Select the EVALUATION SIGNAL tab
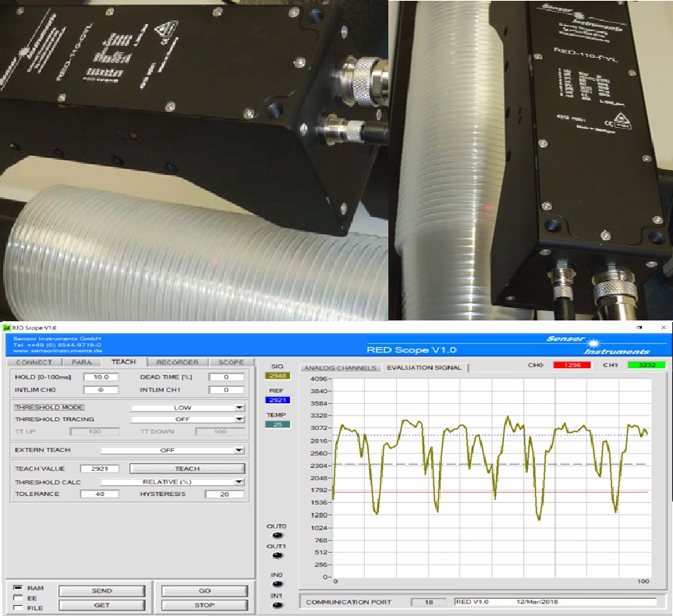Screen dimensions: 673x616 pyautogui.click(x=424, y=367)
